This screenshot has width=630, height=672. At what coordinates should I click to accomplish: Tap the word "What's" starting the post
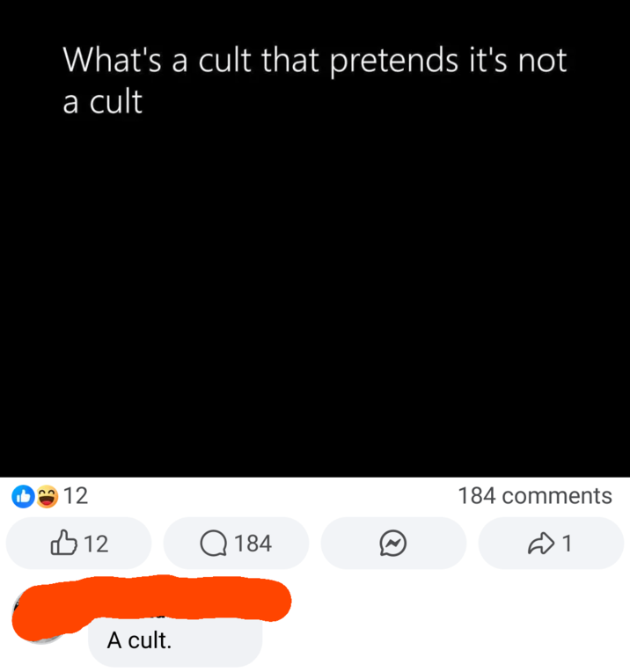(x=113, y=60)
